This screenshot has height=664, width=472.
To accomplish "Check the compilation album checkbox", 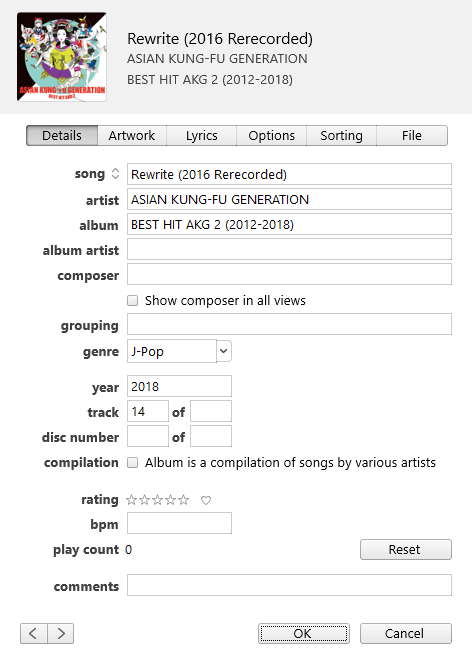I will [x=132, y=462].
